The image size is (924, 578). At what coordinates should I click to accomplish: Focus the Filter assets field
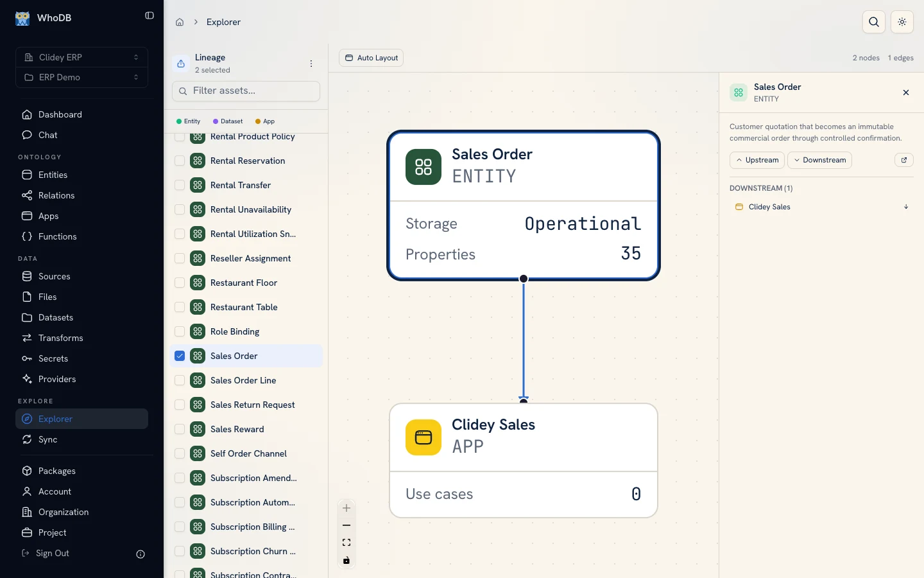246,91
